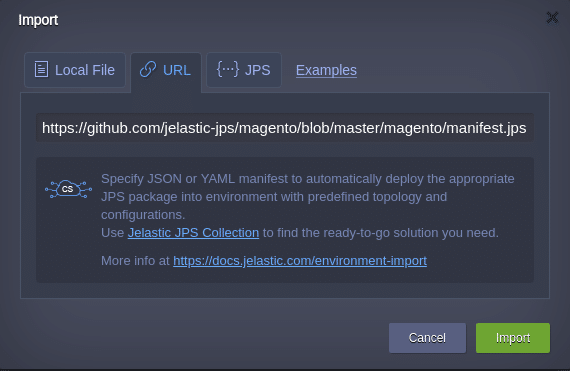Close the Import dialog with X

(552, 17)
